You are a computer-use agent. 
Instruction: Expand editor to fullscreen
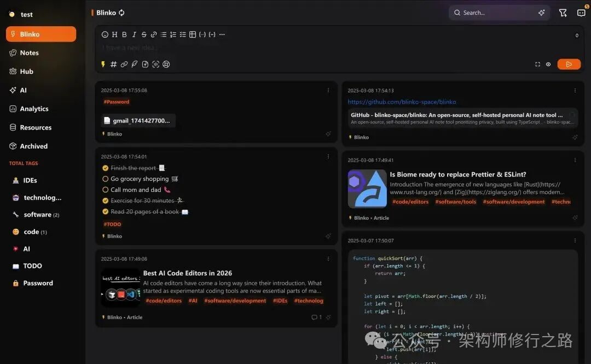(538, 64)
